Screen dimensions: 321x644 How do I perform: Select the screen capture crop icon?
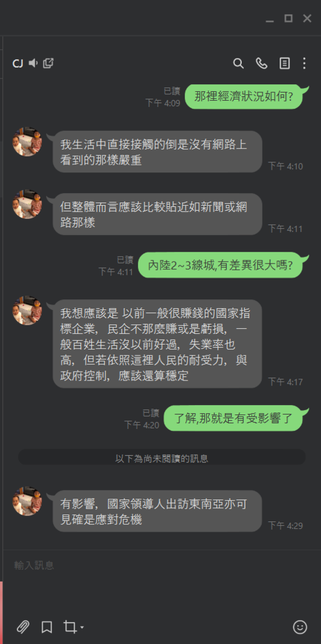click(x=70, y=627)
